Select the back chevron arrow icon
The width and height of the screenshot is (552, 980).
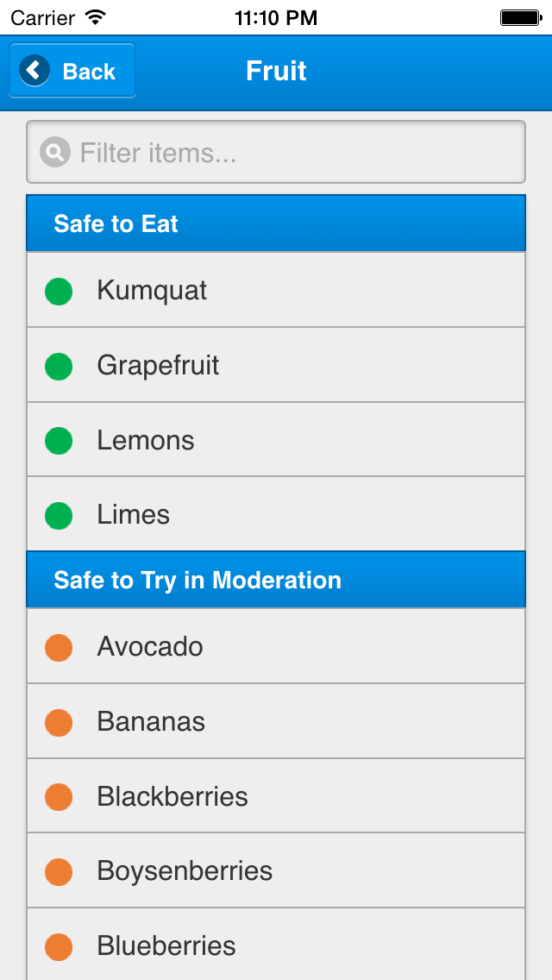pos(33,69)
